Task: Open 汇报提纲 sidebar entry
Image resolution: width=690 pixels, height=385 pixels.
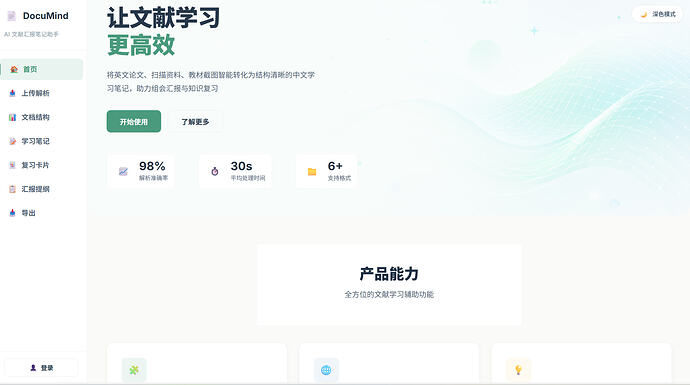Action: click(41, 189)
